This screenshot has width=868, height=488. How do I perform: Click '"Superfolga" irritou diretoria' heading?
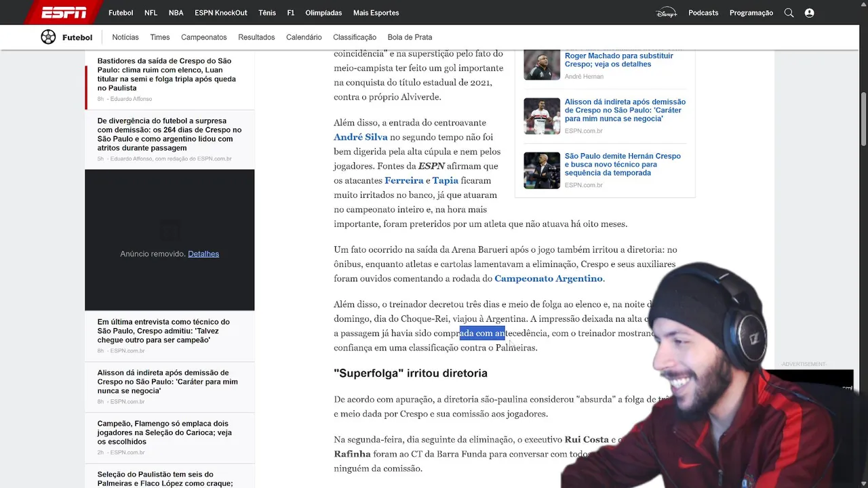pyautogui.click(x=410, y=373)
